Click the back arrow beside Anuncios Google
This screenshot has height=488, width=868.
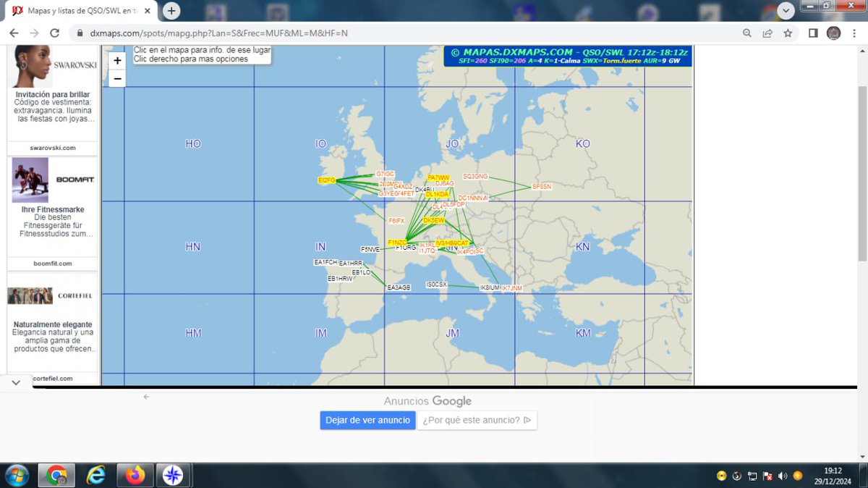point(146,397)
